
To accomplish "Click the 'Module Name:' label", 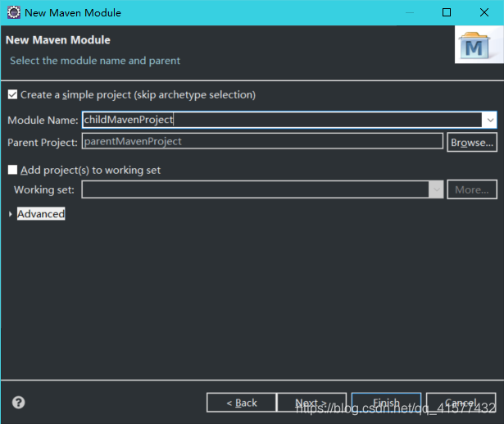I will 43,120.
